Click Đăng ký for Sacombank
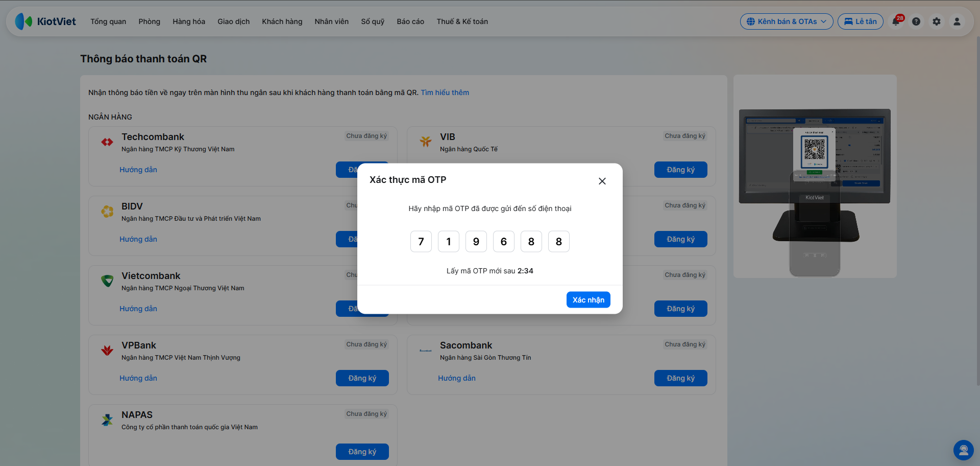 (681, 378)
